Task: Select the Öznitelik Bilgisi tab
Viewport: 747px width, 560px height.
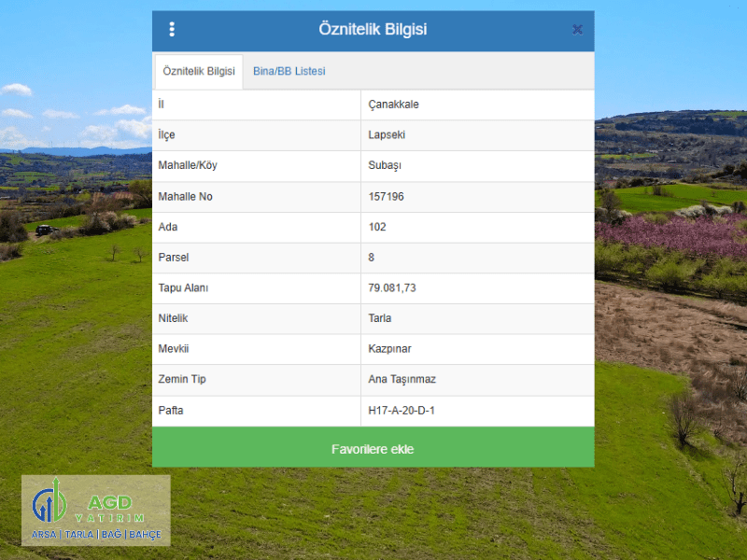Action: [x=199, y=71]
